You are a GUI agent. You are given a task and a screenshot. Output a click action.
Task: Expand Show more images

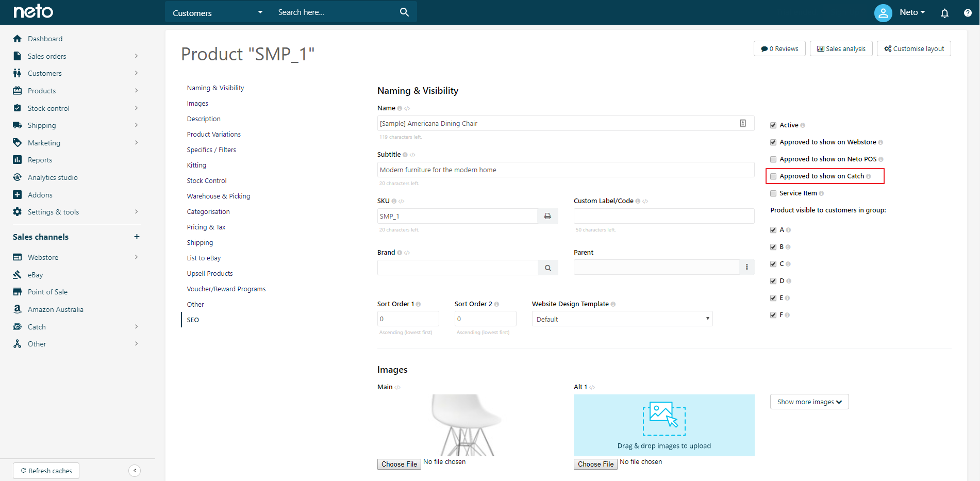coord(809,402)
